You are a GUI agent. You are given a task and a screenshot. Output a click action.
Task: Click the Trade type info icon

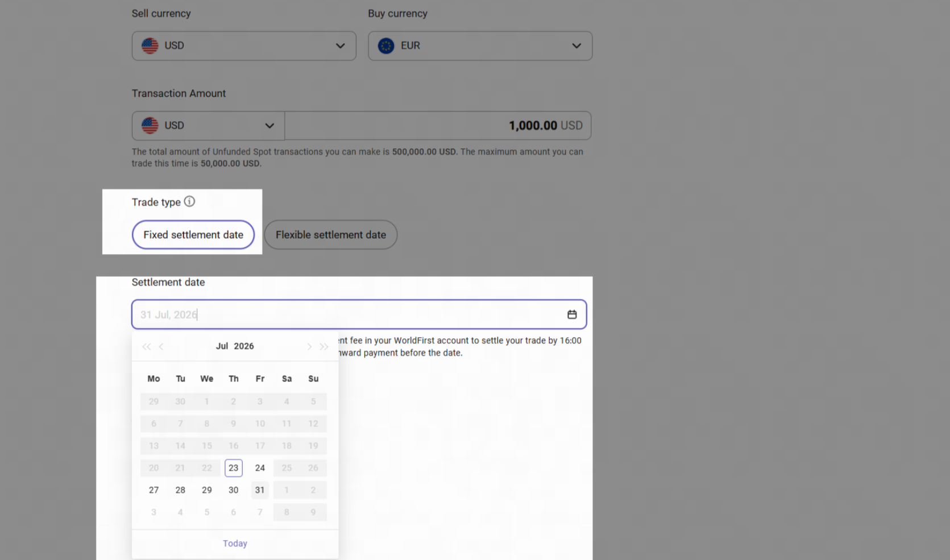pos(189,201)
